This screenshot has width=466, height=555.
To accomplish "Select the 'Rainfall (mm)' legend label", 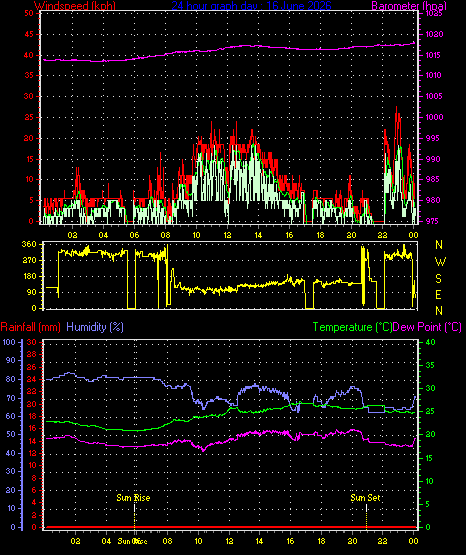I will pyautogui.click(x=30, y=327).
